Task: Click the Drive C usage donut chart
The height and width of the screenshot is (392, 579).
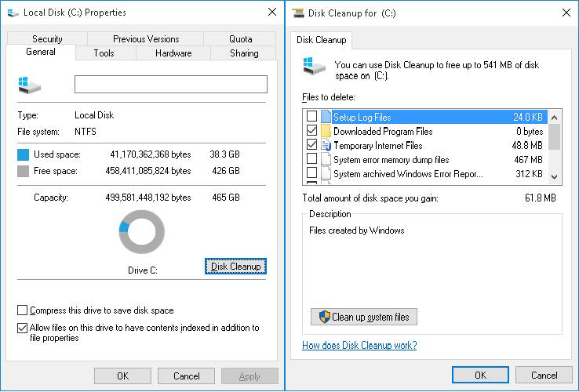Action: point(142,232)
